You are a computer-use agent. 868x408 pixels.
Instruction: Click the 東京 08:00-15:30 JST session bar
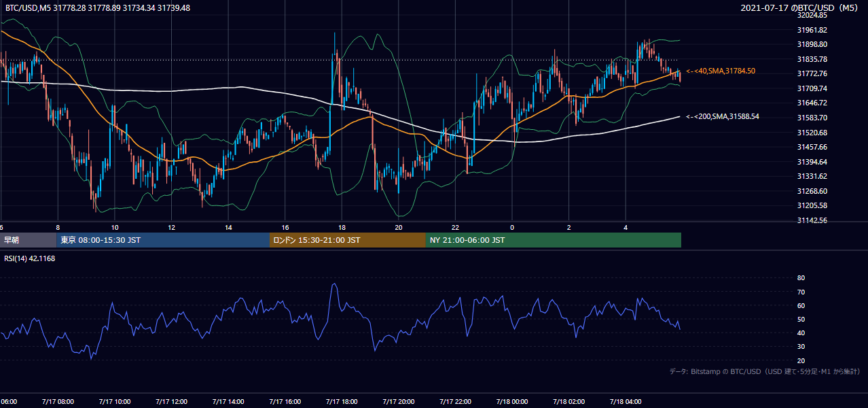(163, 240)
